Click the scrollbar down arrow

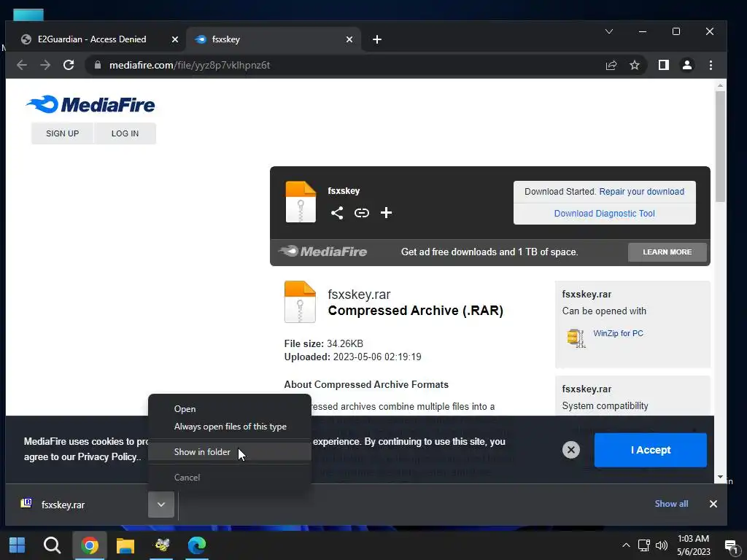coord(720,477)
